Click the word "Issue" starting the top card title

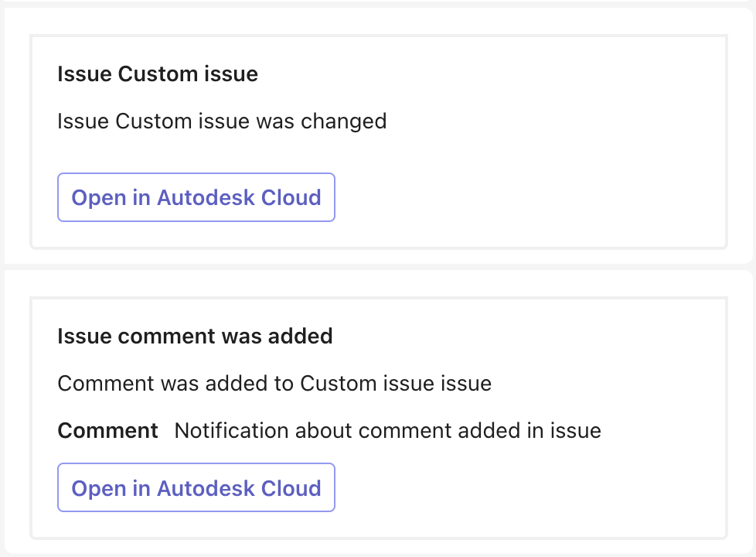point(83,74)
